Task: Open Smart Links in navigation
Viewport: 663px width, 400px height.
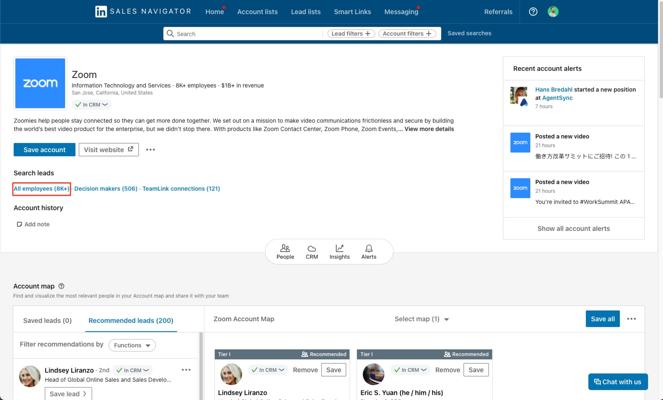Action: click(x=352, y=12)
